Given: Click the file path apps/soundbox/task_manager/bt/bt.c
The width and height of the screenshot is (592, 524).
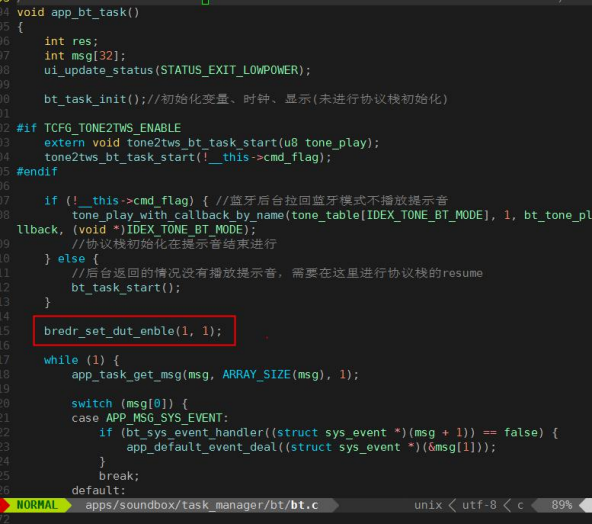Looking at the screenshot, I should coord(202,505).
